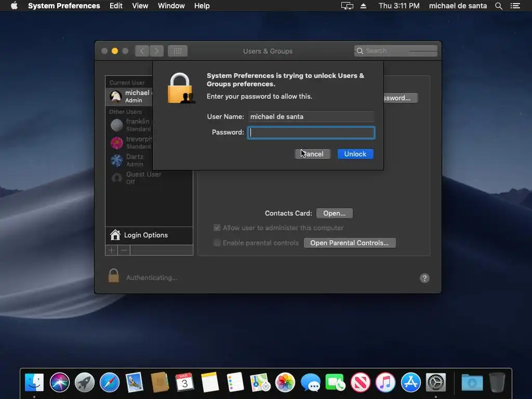This screenshot has width=532, height=399.
Task: Open Calendar icon in the Dock
Action: tap(185, 382)
